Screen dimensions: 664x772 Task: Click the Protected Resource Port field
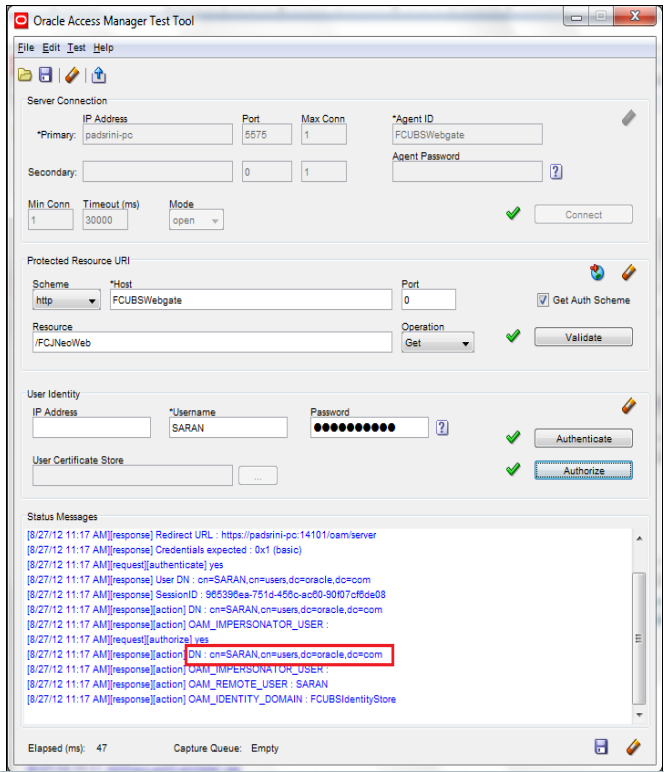pyautogui.click(x=428, y=300)
